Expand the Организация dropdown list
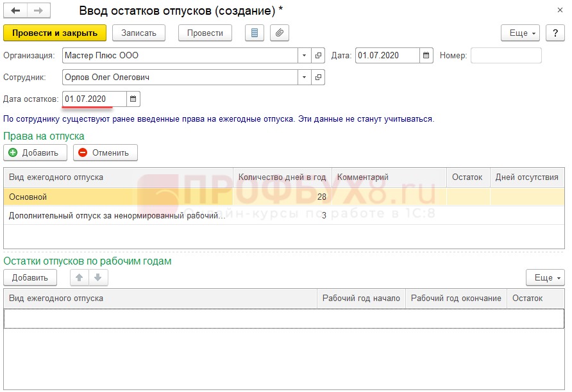The height and width of the screenshot is (392, 572). [305, 56]
